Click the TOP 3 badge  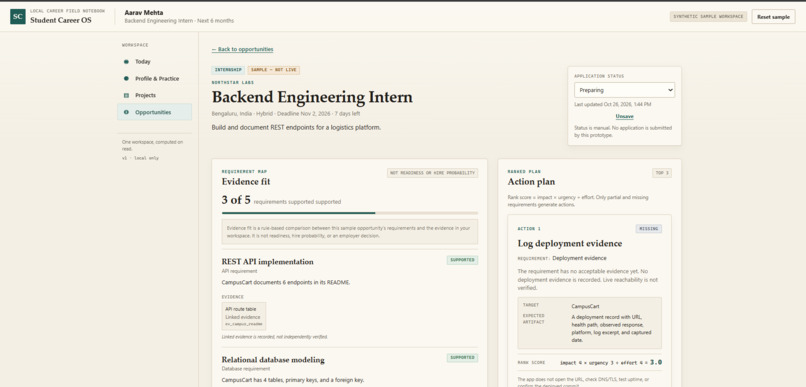tap(662, 173)
